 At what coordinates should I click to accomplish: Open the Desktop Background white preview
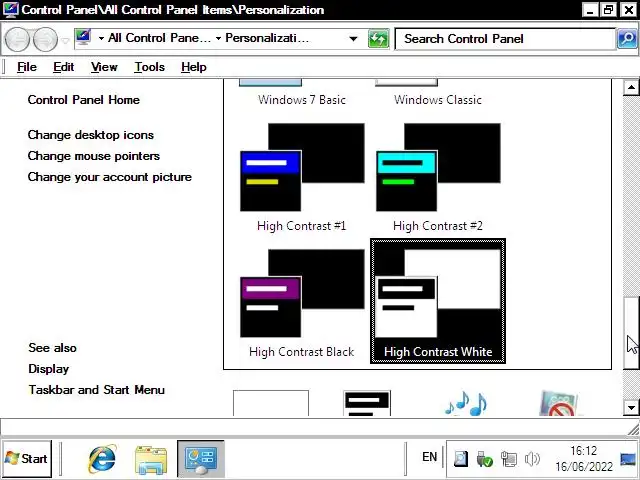tap(271, 403)
